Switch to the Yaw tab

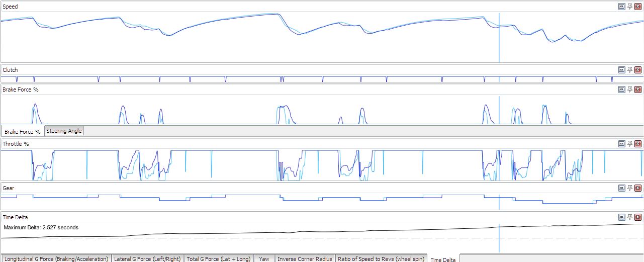pos(264,258)
